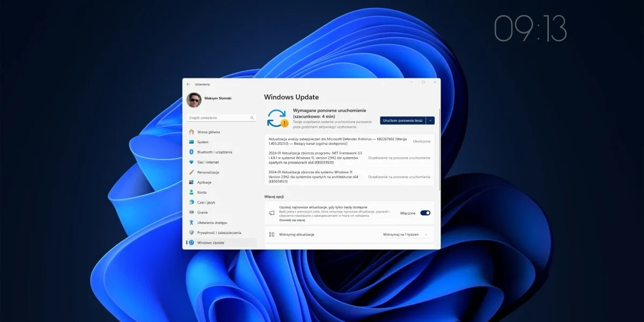The width and height of the screenshot is (644, 322).
Task: Open the Wstrzymaj na 1 tydzień dropdown
Action: [404, 235]
